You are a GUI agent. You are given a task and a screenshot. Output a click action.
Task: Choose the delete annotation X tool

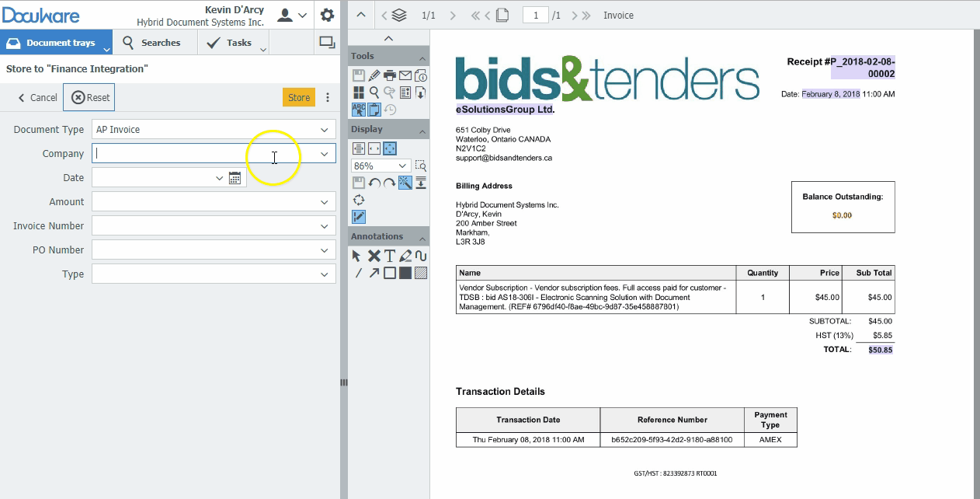pyautogui.click(x=374, y=256)
